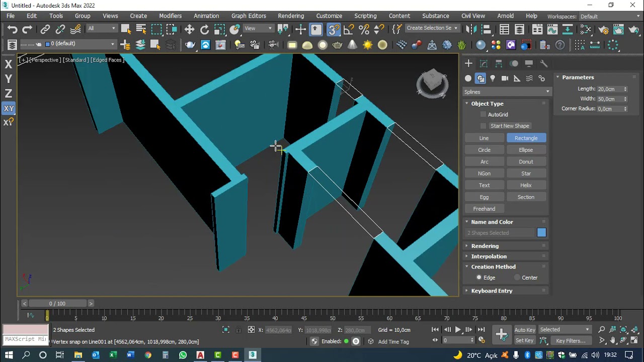The image size is (644, 362).
Task: Open the Utilities command panel tab
Action: [x=544, y=63]
